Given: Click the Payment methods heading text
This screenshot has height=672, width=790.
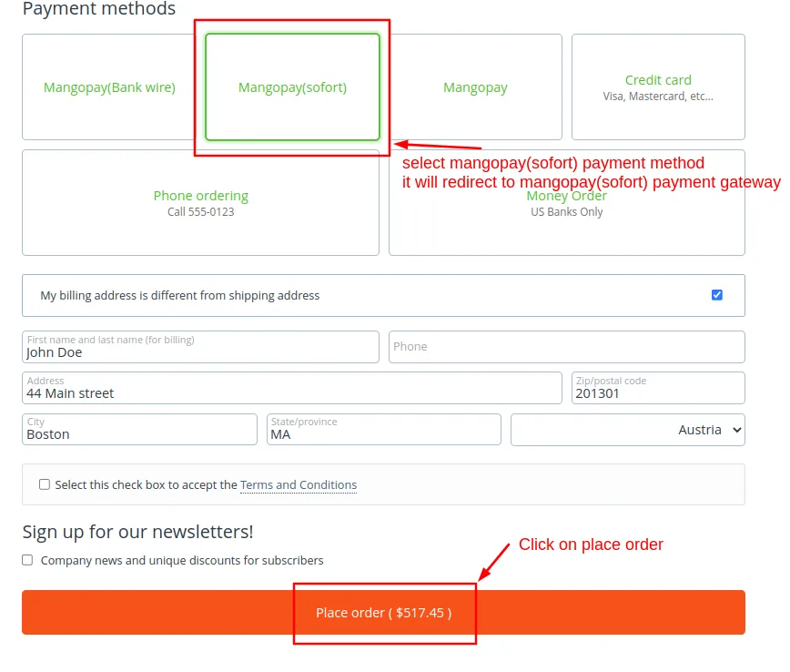Looking at the screenshot, I should (99, 8).
